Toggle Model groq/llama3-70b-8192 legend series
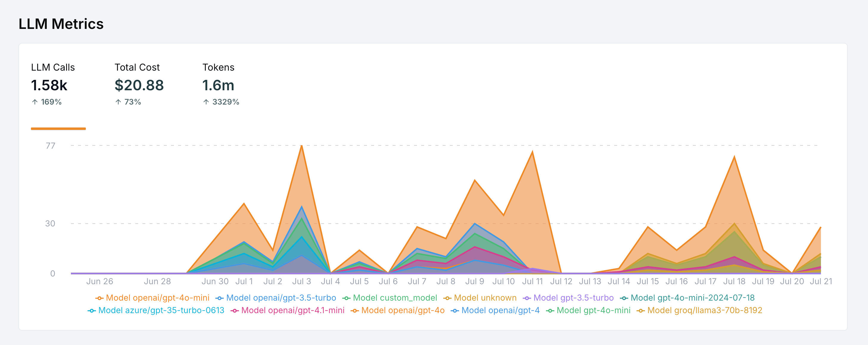Viewport: 868px width, 345px height. [699, 310]
